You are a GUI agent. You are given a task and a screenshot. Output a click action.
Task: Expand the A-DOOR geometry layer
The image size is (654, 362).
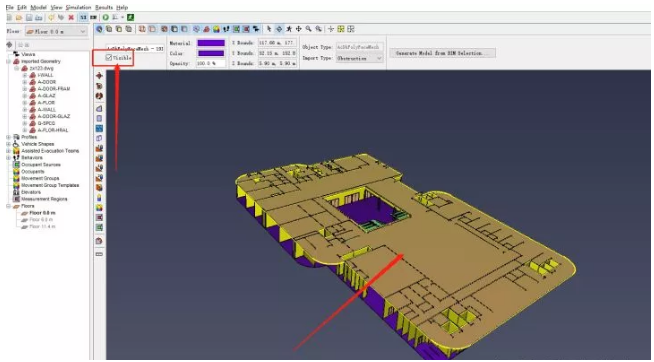25,82
